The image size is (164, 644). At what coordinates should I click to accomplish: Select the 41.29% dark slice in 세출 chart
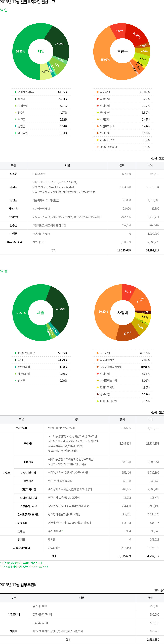click(61, 309)
